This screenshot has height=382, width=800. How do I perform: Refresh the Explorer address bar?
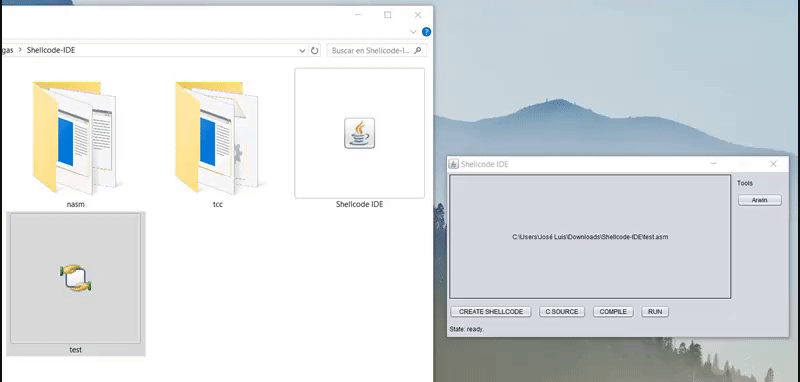click(x=315, y=50)
